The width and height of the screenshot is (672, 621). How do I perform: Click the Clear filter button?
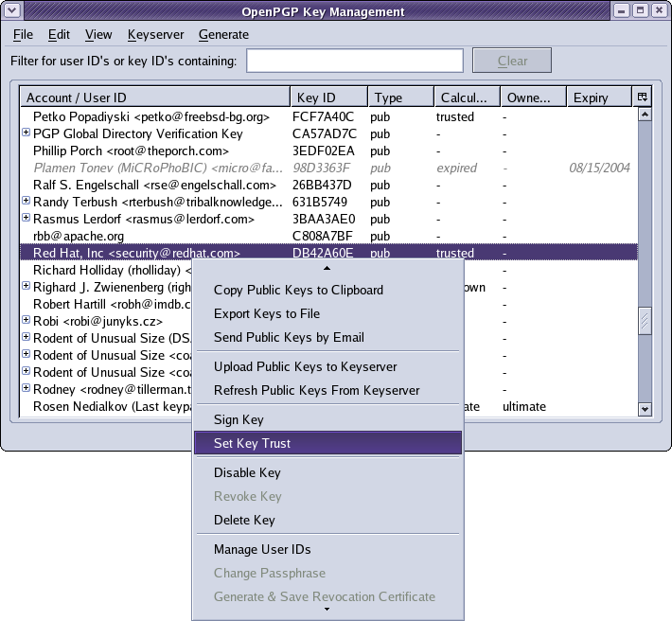point(512,61)
